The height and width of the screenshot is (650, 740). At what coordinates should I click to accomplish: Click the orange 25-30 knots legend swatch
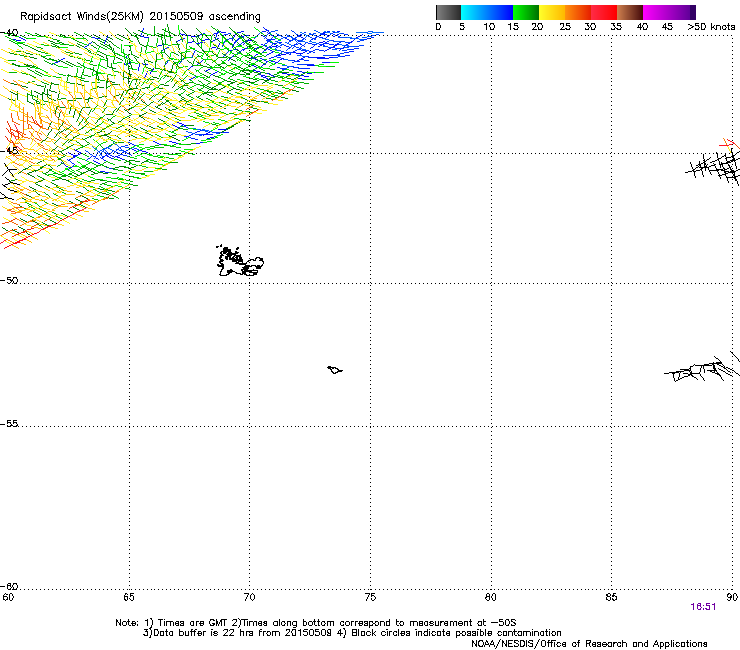click(578, 12)
